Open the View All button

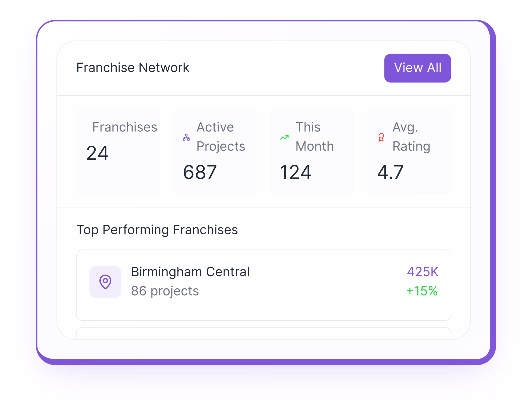click(418, 68)
